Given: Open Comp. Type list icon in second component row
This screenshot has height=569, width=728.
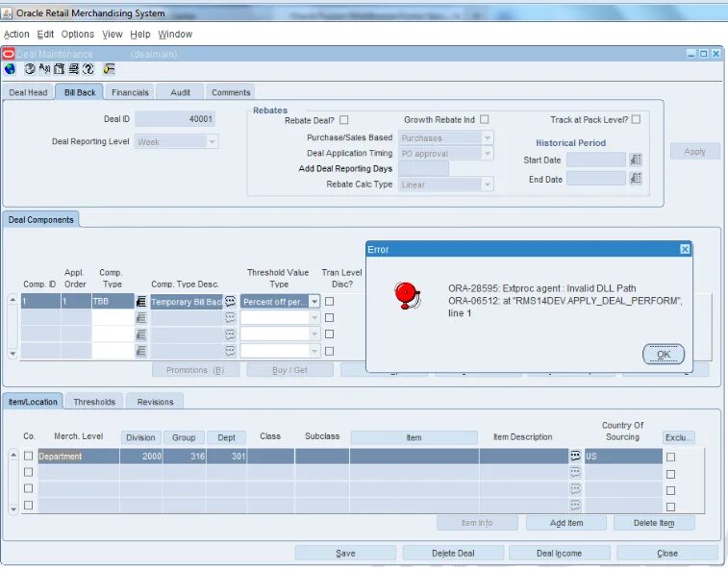Looking at the screenshot, I should point(141,318).
